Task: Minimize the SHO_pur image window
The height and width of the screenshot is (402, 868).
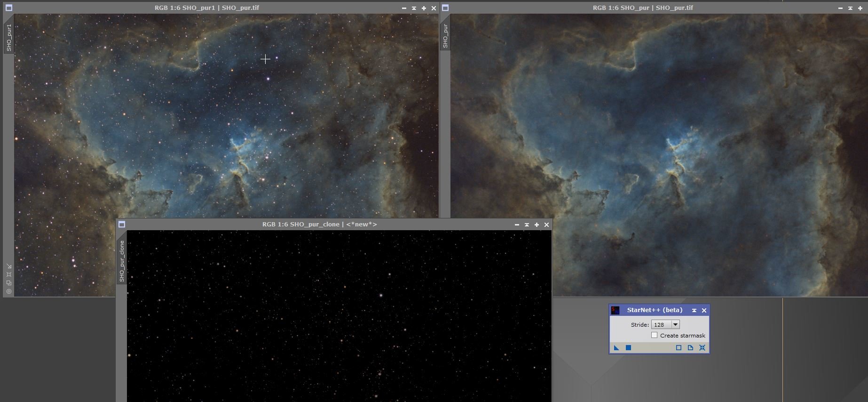Action: click(840, 8)
